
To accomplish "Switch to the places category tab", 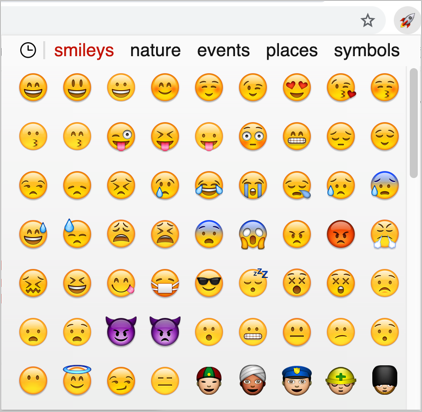I will click(292, 51).
